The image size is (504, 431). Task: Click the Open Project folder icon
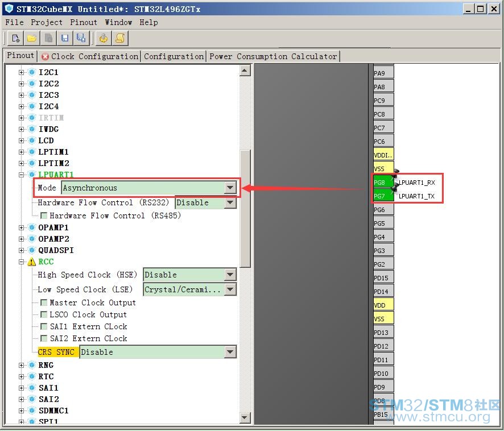coord(32,38)
